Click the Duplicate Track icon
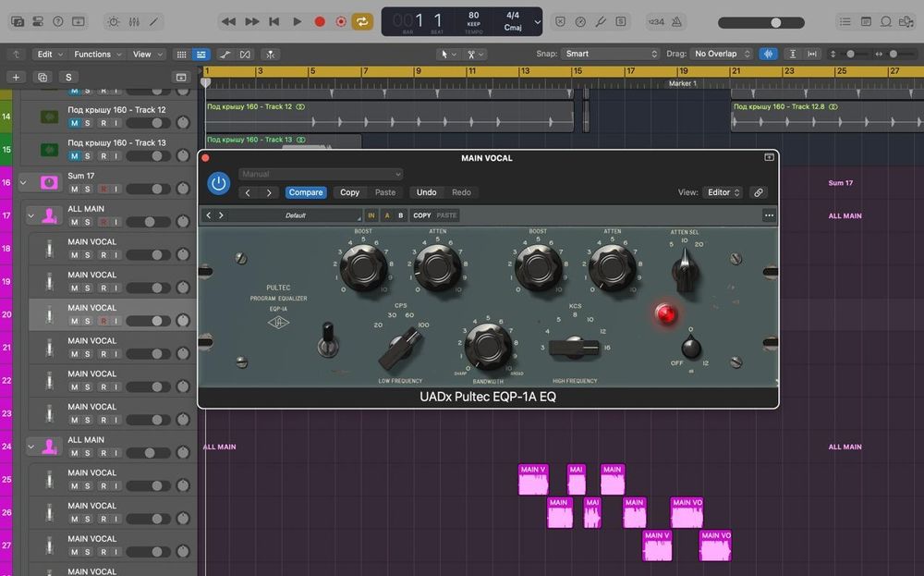The width and height of the screenshot is (924, 576). 42,78
